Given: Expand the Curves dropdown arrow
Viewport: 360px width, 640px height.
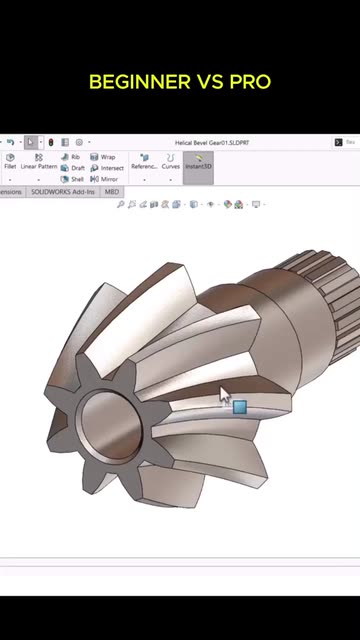Looking at the screenshot, I should coord(171,180).
